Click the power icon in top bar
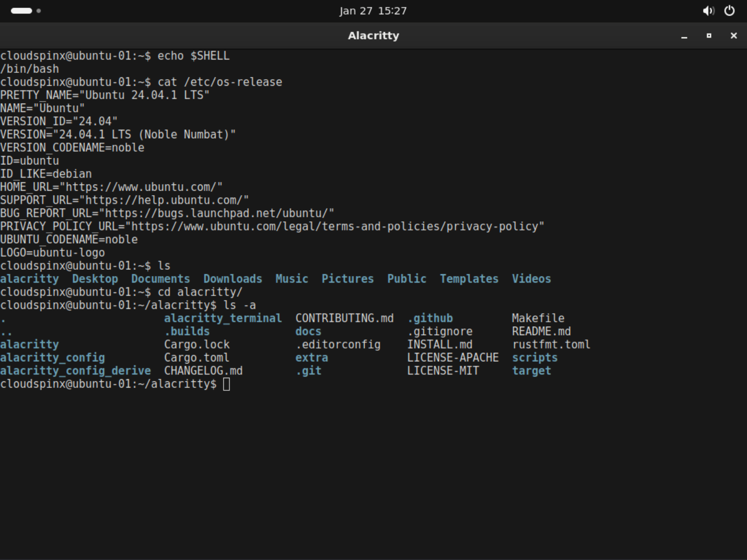This screenshot has height=560, width=747. [729, 11]
